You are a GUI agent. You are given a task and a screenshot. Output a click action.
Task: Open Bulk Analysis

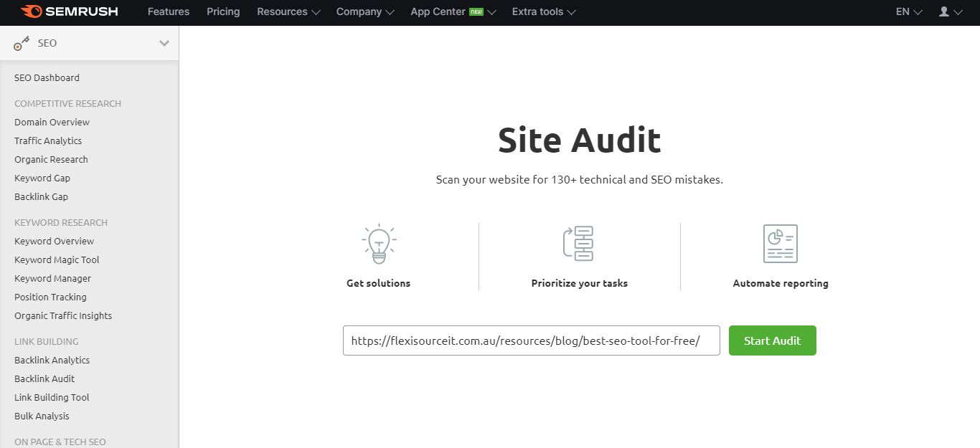coord(42,416)
